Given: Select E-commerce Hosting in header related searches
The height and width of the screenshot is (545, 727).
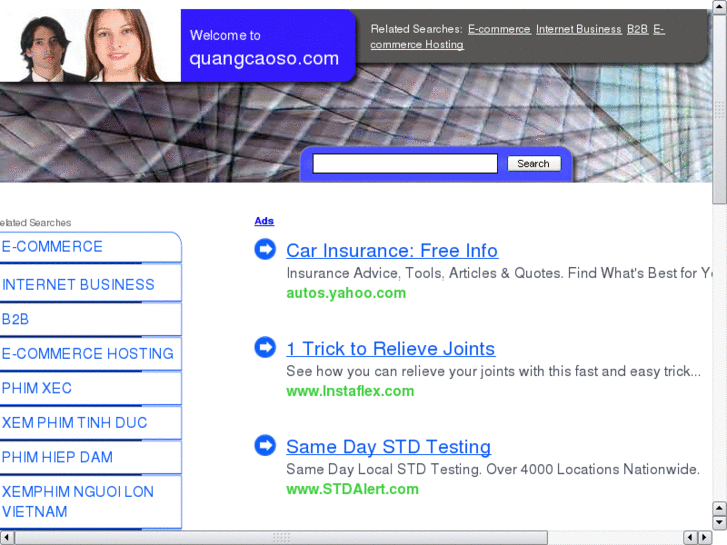Looking at the screenshot, I should [x=417, y=45].
